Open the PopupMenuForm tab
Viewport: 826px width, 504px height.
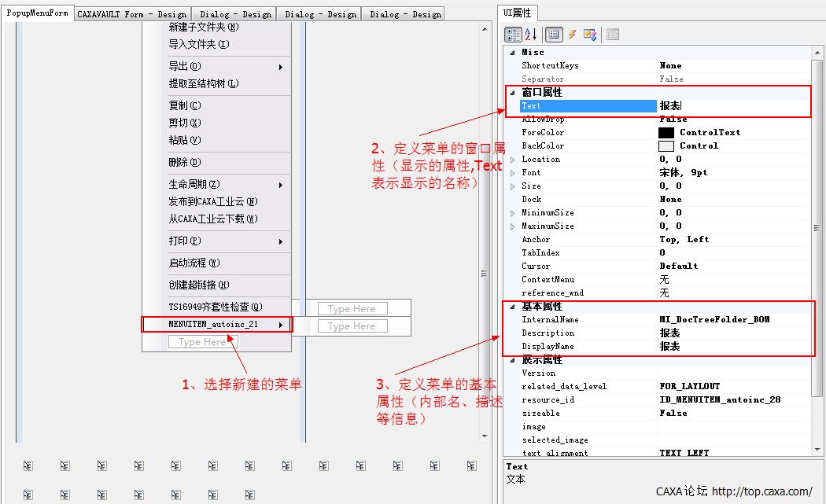[38, 13]
